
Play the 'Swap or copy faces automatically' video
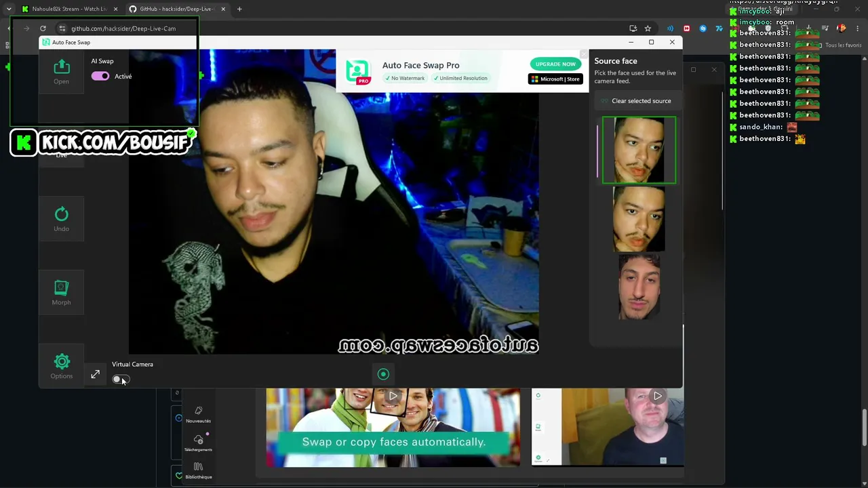393,396
